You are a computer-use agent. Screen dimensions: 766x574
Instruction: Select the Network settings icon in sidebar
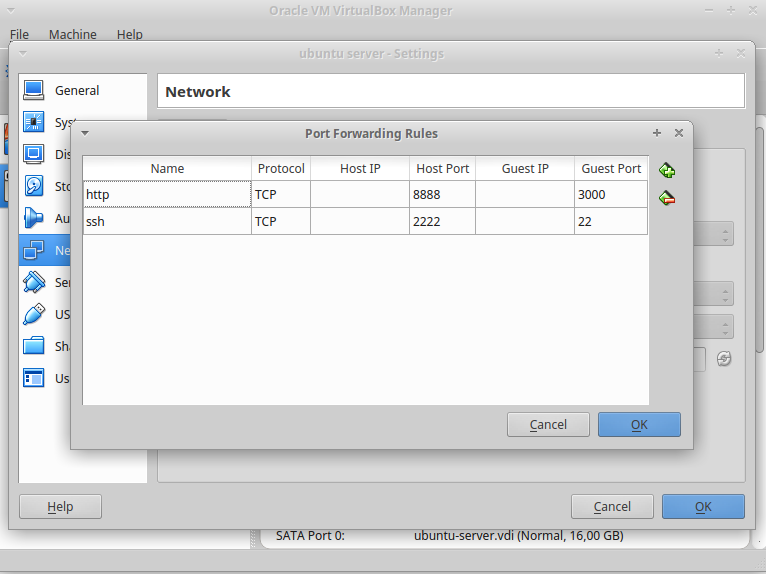pyautogui.click(x=34, y=250)
